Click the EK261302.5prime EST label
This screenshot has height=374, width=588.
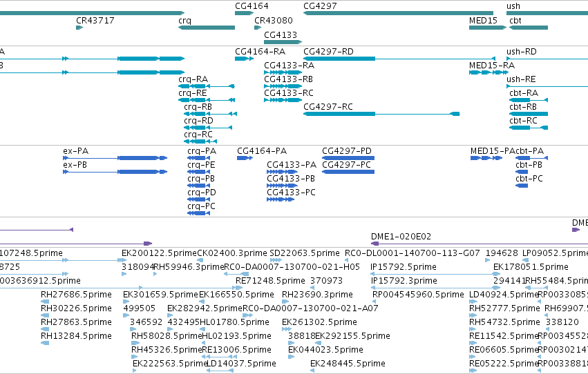click(x=319, y=322)
